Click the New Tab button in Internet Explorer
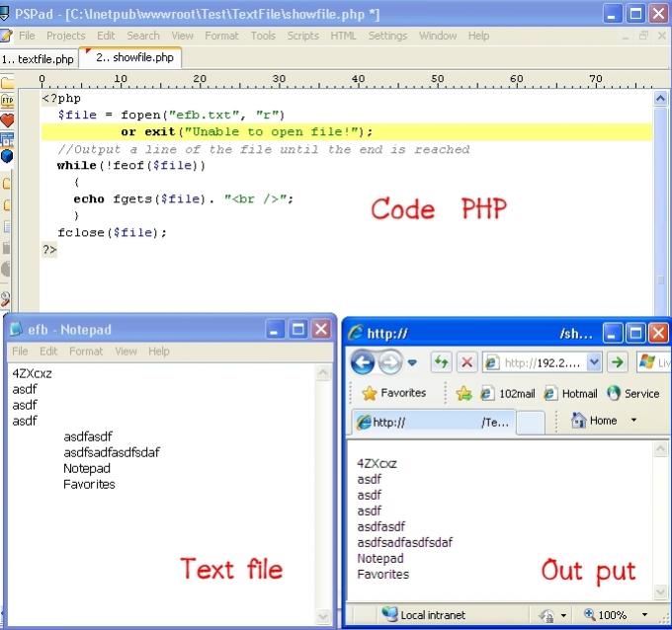This screenshot has height=630, width=672. [531, 423]
